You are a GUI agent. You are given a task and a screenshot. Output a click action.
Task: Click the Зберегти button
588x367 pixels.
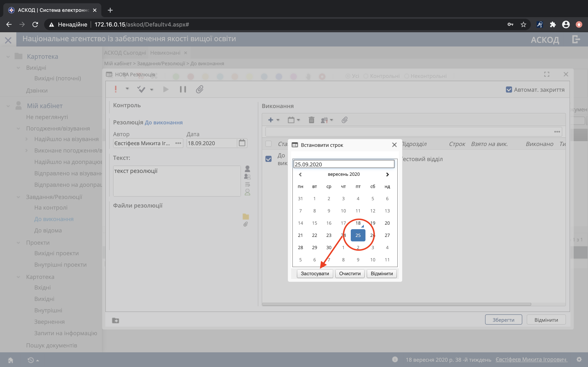tap(503, 320)
